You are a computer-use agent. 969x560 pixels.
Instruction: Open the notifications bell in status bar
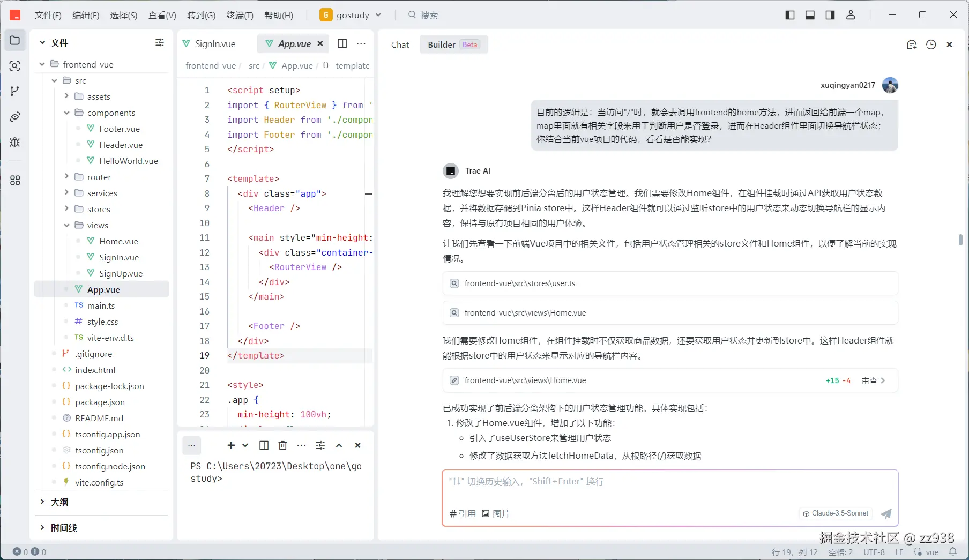point(953,551)
